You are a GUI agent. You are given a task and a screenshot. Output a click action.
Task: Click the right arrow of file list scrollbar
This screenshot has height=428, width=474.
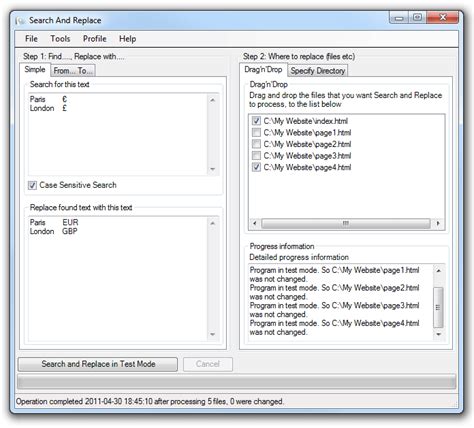pos(438,223)
